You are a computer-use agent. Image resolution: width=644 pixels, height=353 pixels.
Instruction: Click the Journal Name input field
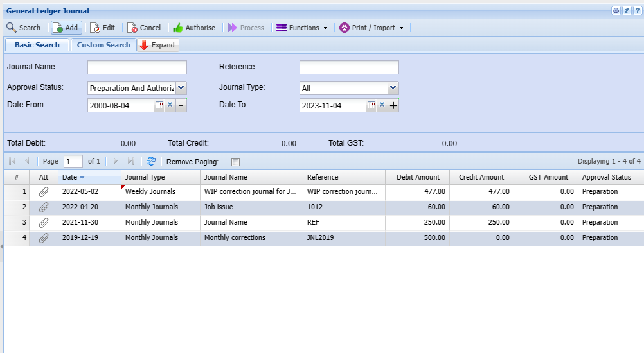[x=137, y=67]
